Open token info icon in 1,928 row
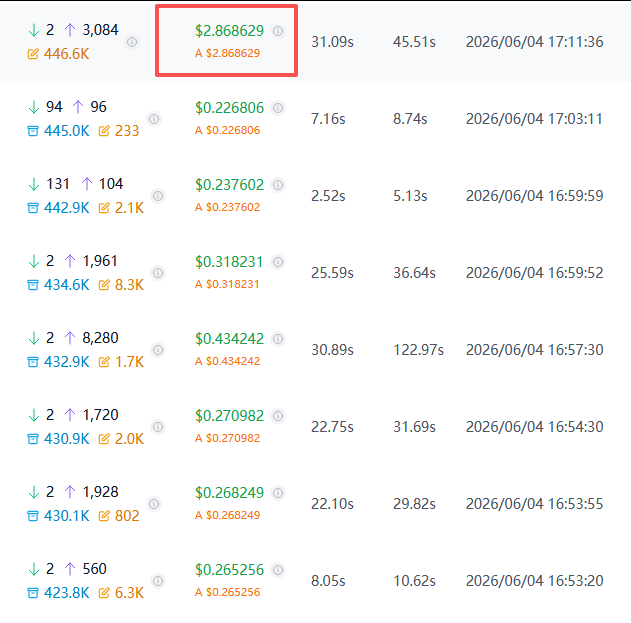Viewport: 631px width, 623px height. click(x=154, y=504)
